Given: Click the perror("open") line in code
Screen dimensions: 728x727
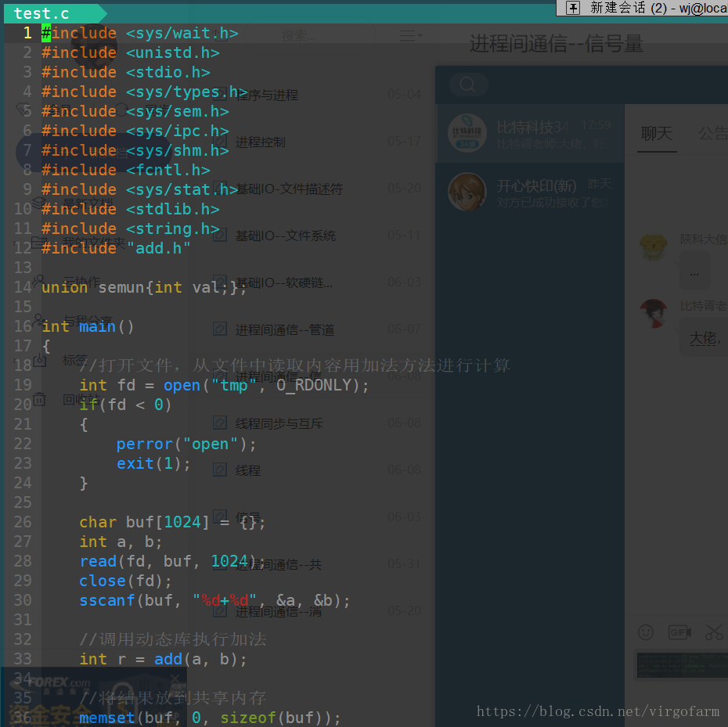Looking at the screenshot, I should (186, 444).
